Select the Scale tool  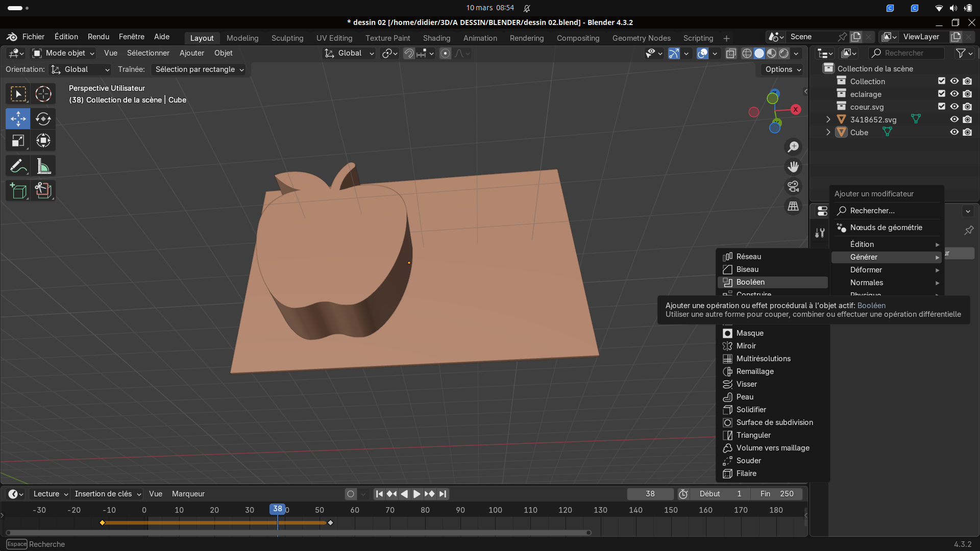click(18, 141)
